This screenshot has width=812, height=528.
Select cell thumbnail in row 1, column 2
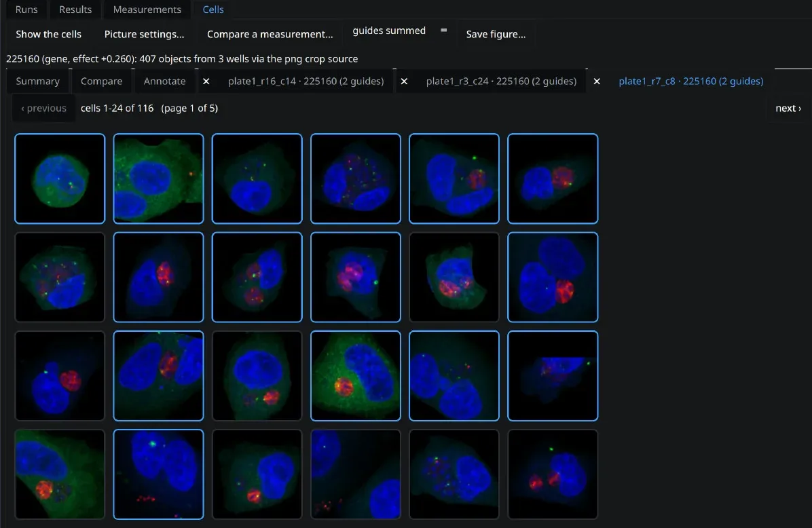pos(158,178)
